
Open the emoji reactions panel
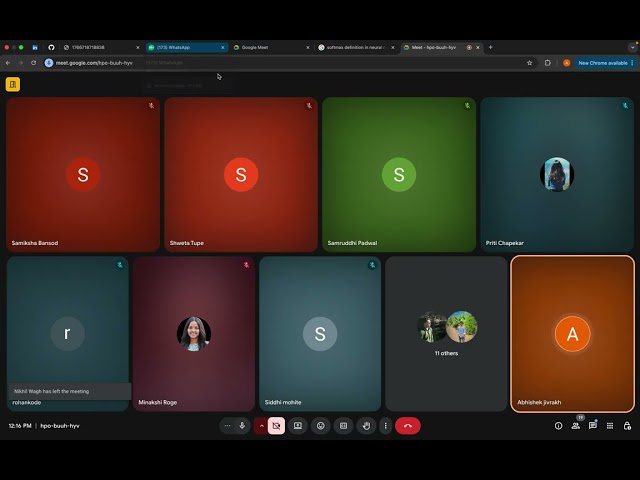coord(321,426)
